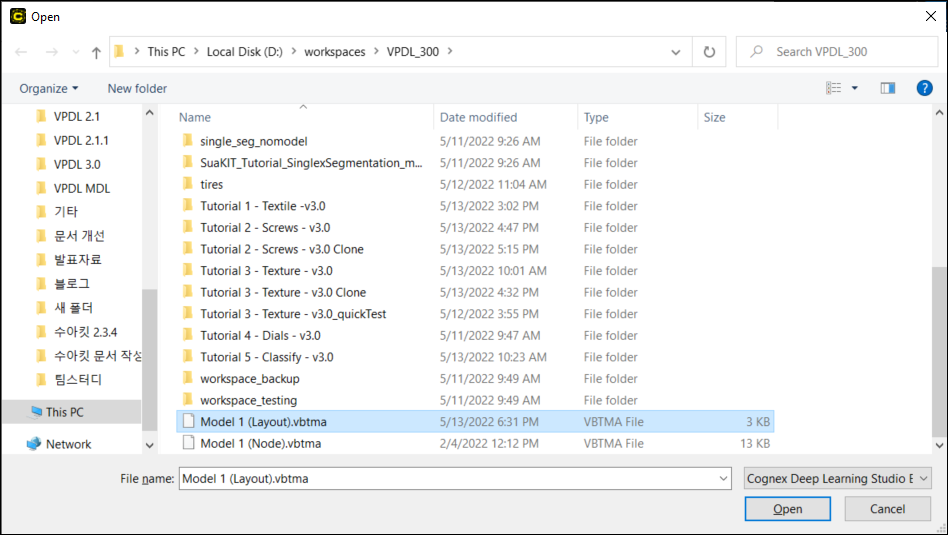Image resolution: width=948 pixels, height=535 pixels.
Task: Click workspaces in the breadcrumb path
Action: [335, 52]
